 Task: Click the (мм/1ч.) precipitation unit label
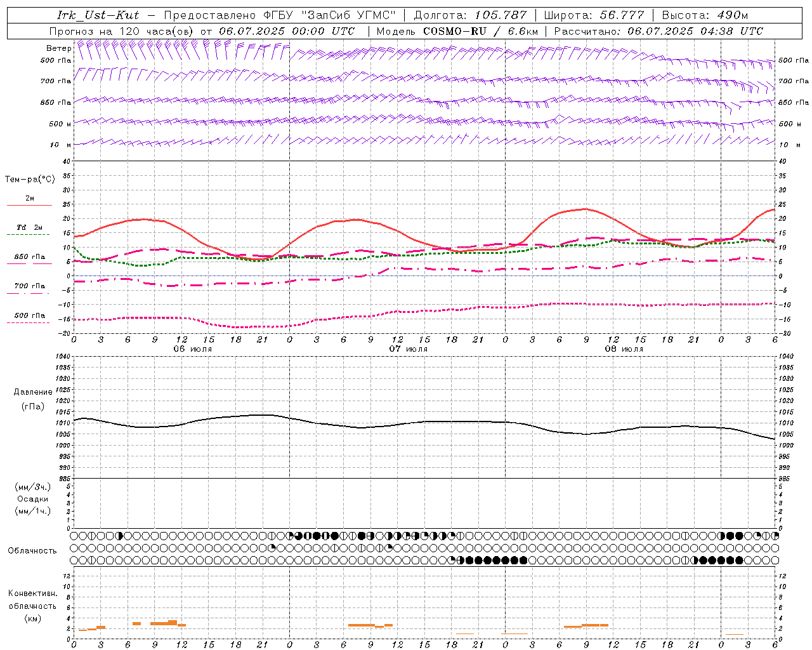tap(33, 511)
